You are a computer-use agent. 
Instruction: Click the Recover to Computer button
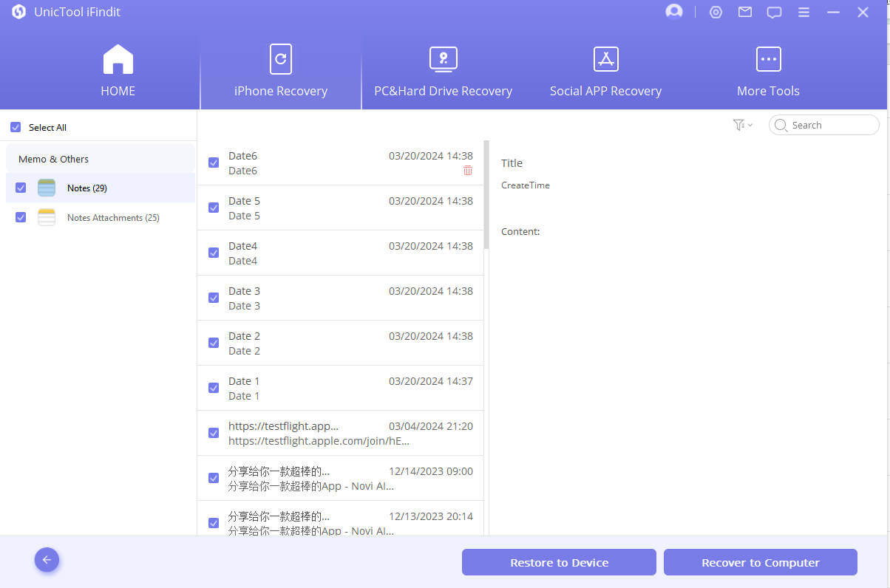pos(760,562)
